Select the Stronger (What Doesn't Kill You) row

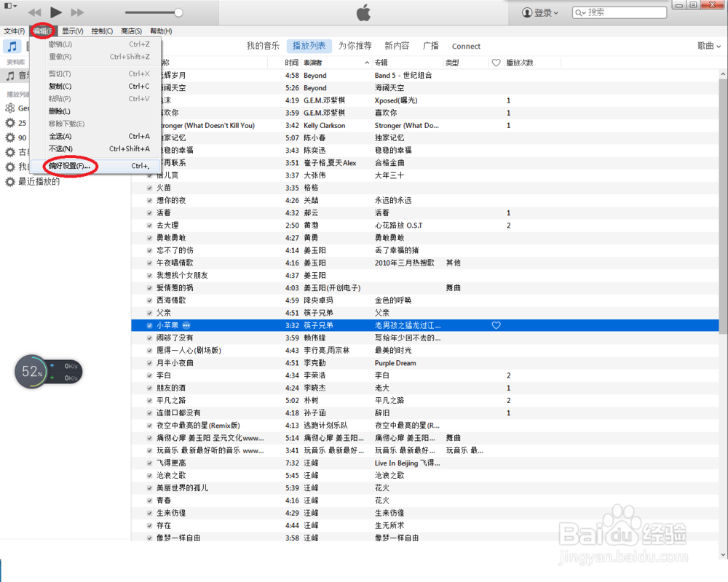[x=425, y=125]
